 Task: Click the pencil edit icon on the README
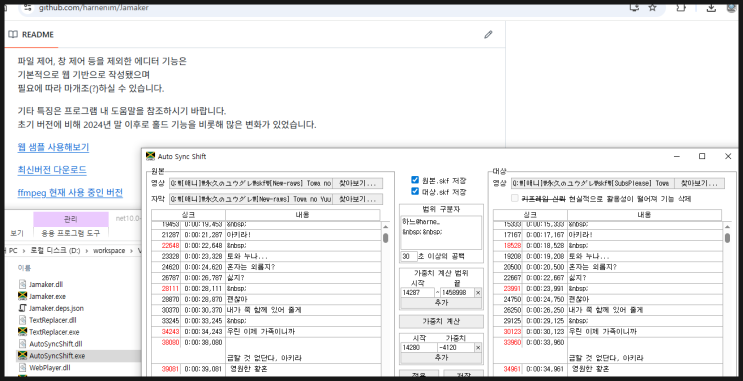coord(488,35)
